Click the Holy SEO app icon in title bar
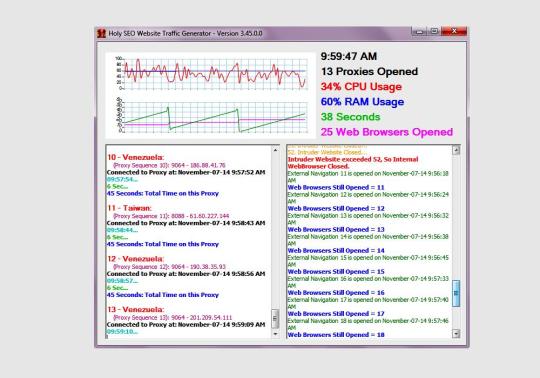Image resolution: width=540 pixels, height=378 pixels. click(101, 33)
